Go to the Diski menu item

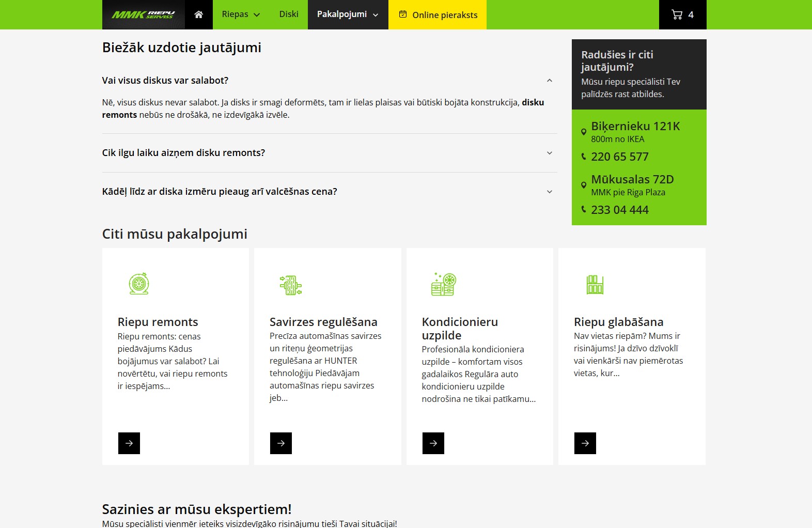(289, 14)
